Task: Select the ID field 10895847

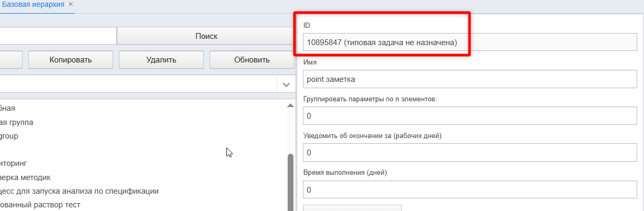Action: (x=470, y=42)
